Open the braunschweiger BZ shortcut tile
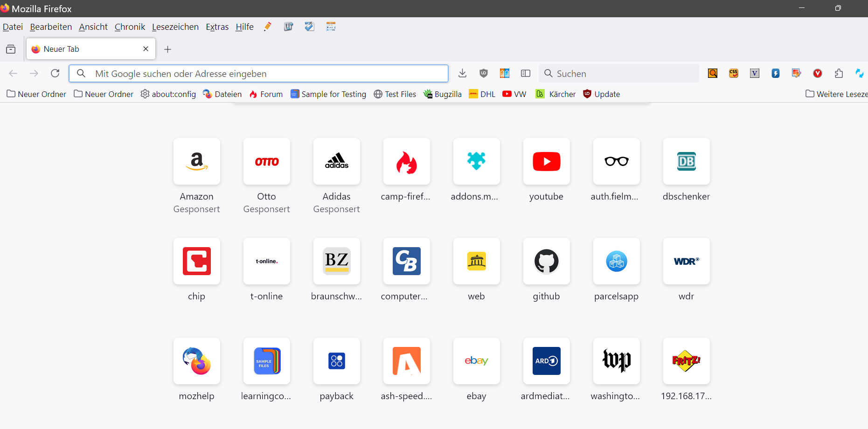The height and width of the screenshot is (429, 868). (337, 261)
